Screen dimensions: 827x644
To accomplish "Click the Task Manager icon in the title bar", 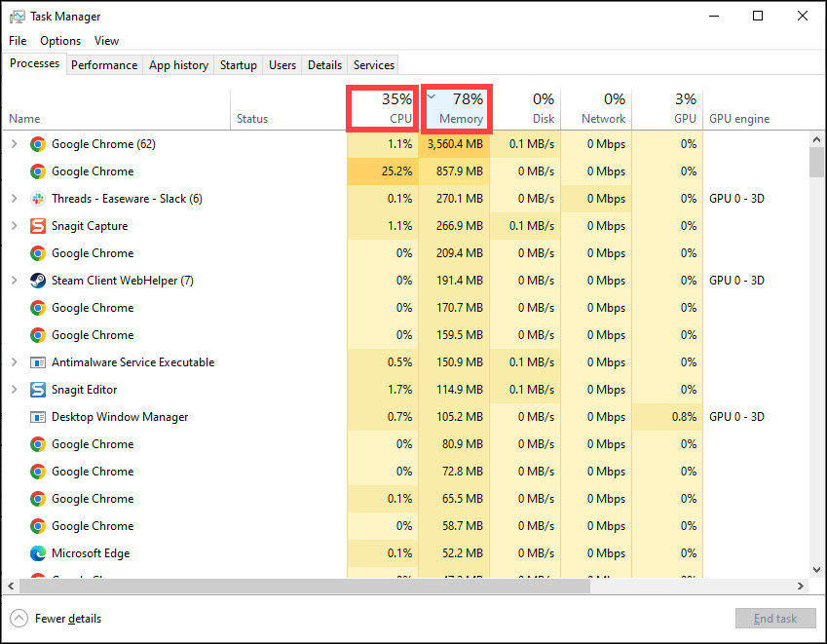I will click(x=18, y=16).
